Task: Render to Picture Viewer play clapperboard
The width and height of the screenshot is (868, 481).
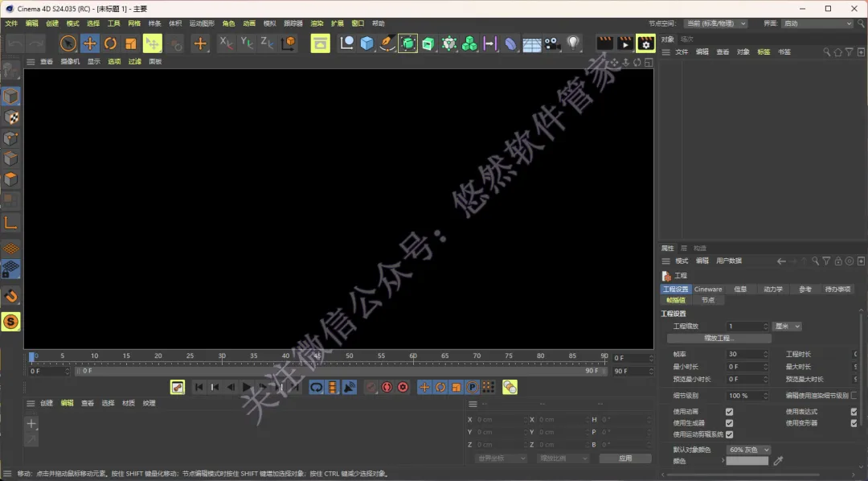Action: (625, 43)
